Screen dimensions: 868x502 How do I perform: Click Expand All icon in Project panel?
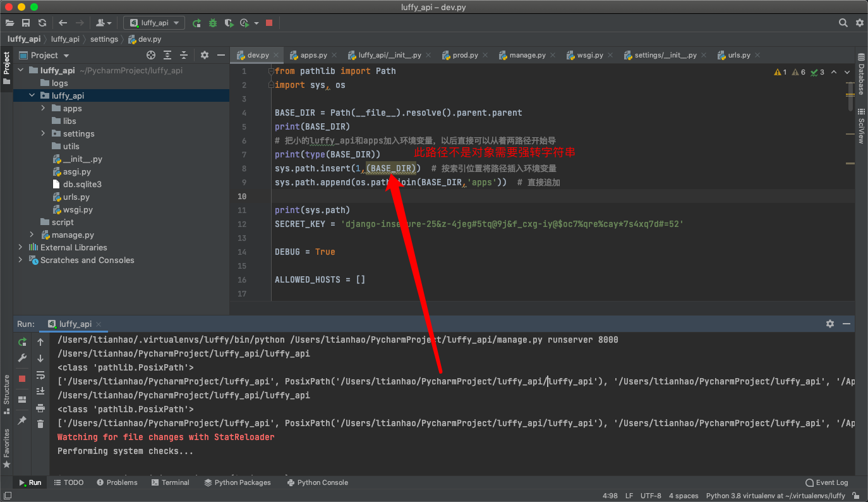167,55
